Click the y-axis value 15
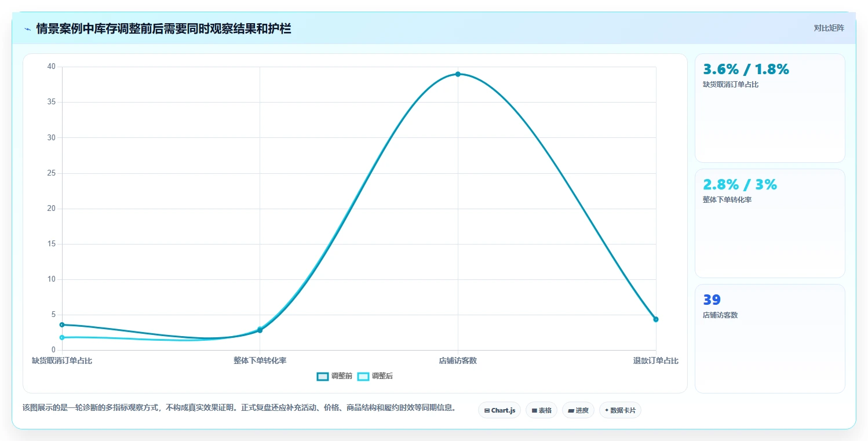 [52, 244]
